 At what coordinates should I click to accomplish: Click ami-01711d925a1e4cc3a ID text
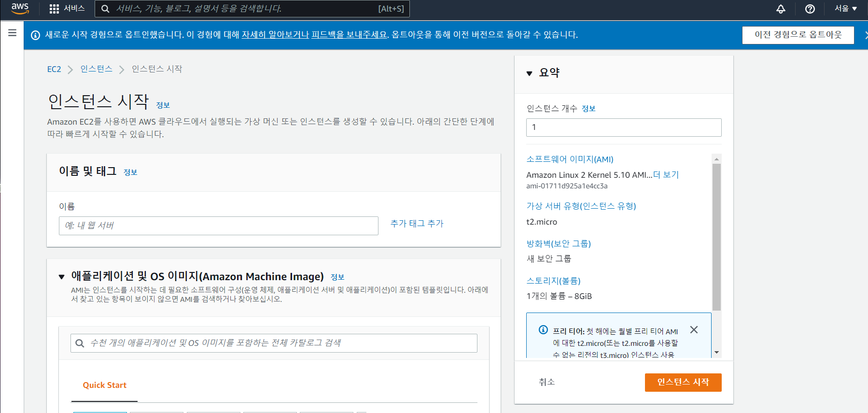(x=567, y=186)
